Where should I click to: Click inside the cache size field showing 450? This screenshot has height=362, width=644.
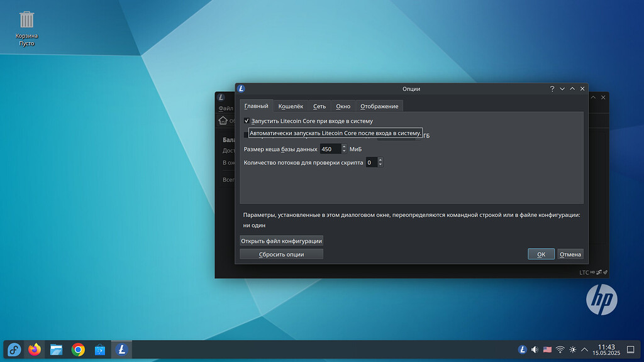[329, 148]
